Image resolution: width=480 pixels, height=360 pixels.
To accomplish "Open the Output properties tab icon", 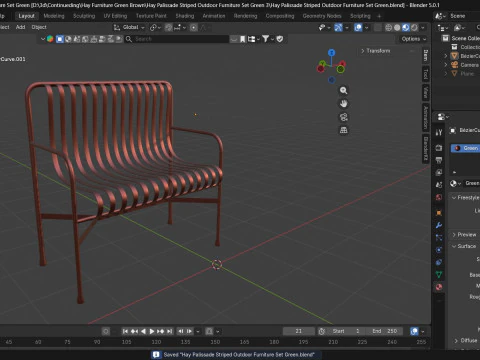I will coord(439,160).
